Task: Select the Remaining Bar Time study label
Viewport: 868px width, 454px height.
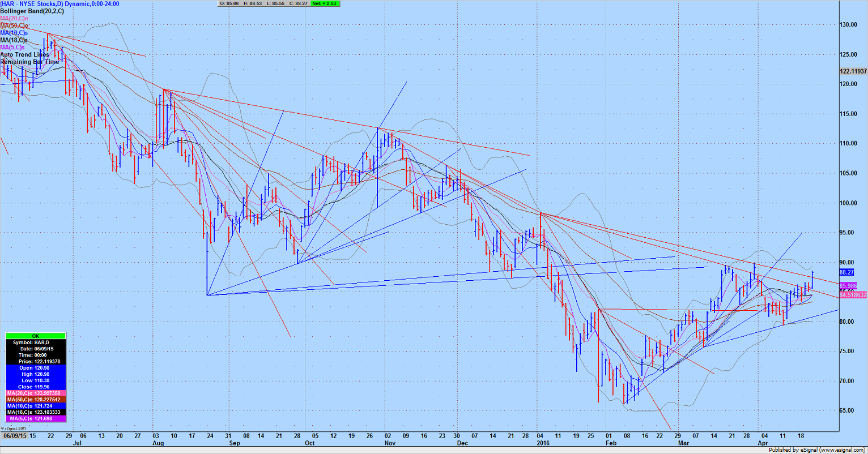Action: point(29,62)
